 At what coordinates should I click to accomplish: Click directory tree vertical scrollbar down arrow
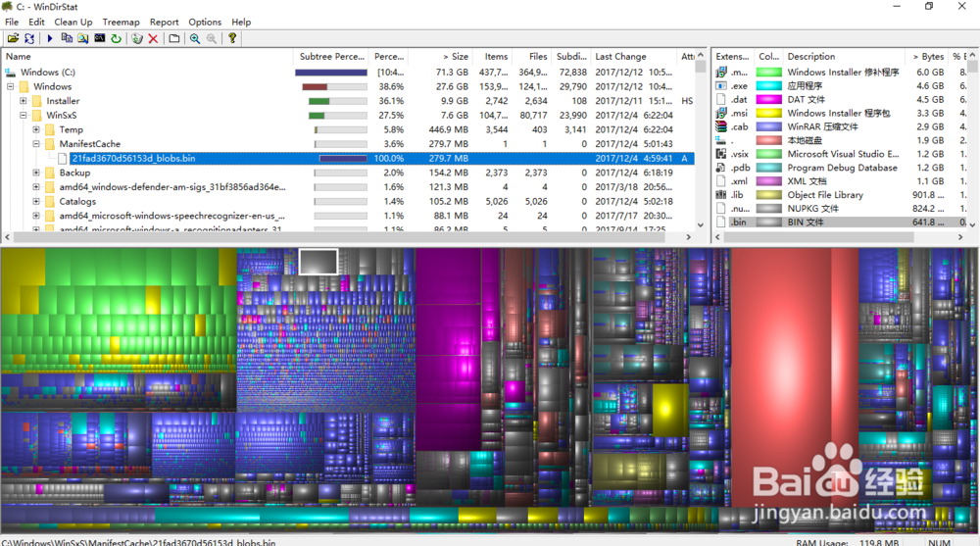(701, 225)
